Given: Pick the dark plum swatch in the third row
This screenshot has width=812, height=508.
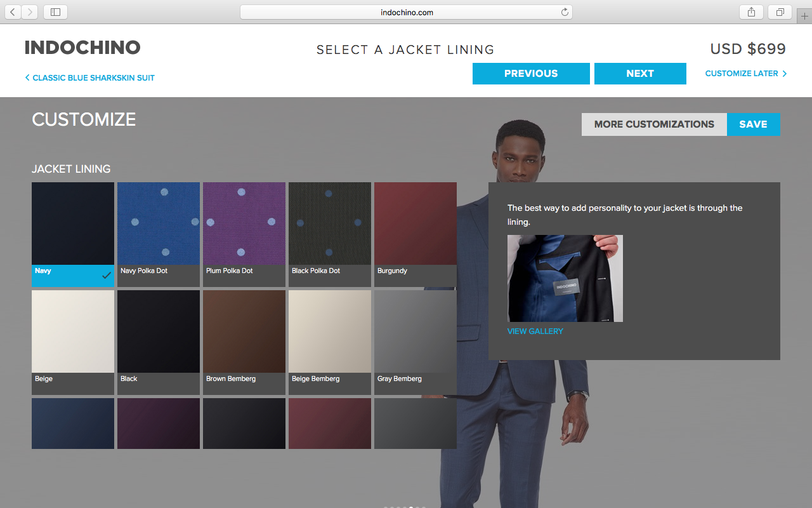Looking at the screenshot, I should (x=159, y=424).
